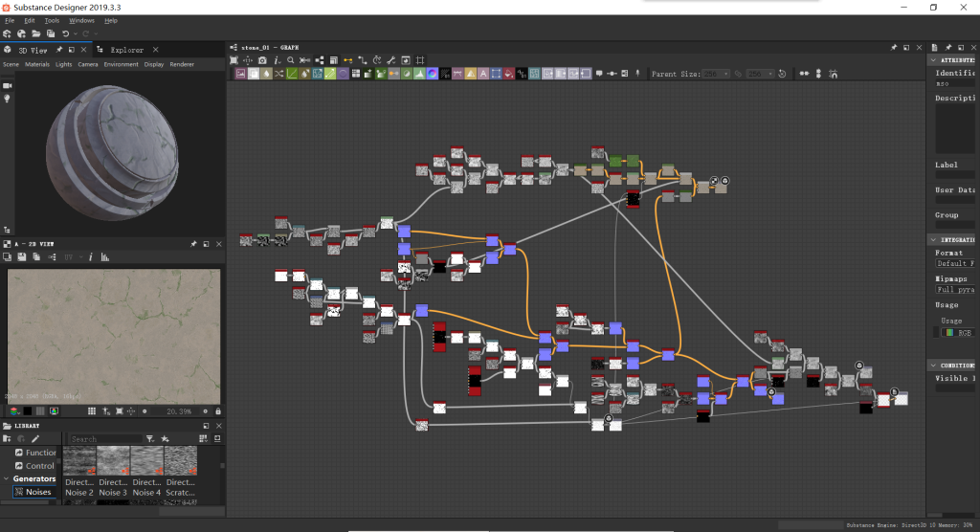Click the camera icon in the 3D view
980x532 pixels.
(x=8, y=86)
